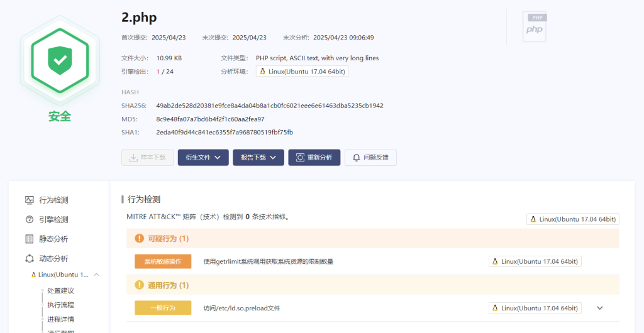Click the 问题反馈 button
The image size is (644, 333).
pos(370,158)
